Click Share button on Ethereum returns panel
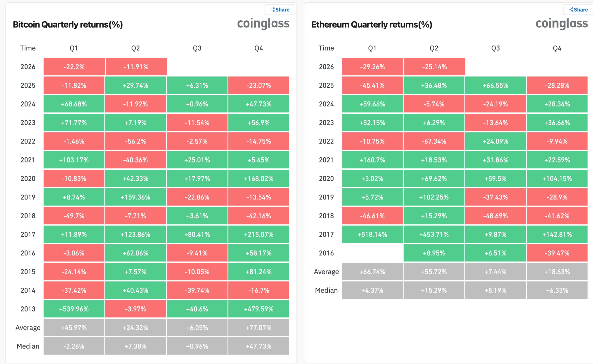This screenshot has width=593, height=364. point(578,10)
